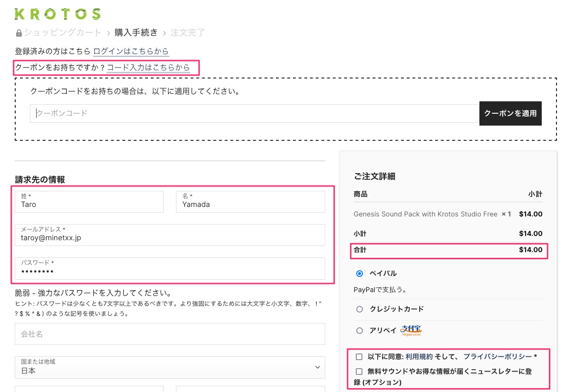Image resolution: width=566 pixels, height=392 pixels.
Task: Focus the クーポンコード input field
Action: pyautogui.click(x=254, y=113)
